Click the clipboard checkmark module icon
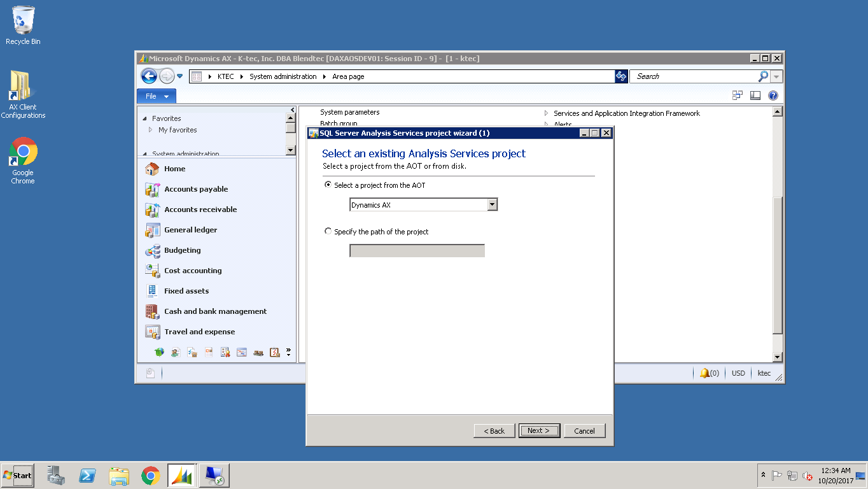Viewport: 868px width, 489px height. click(275, 352)
